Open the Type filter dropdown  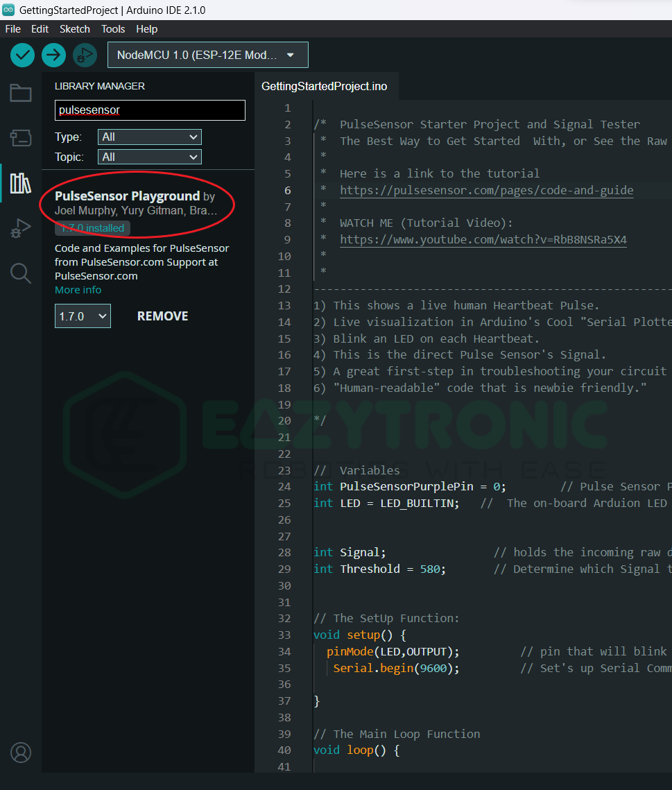pos(149,137)
